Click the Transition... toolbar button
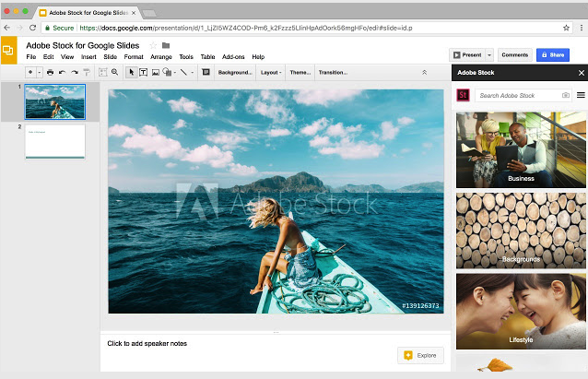Viewport: 588px width, 379px height. pyautogui.click(x=333, y=73)
